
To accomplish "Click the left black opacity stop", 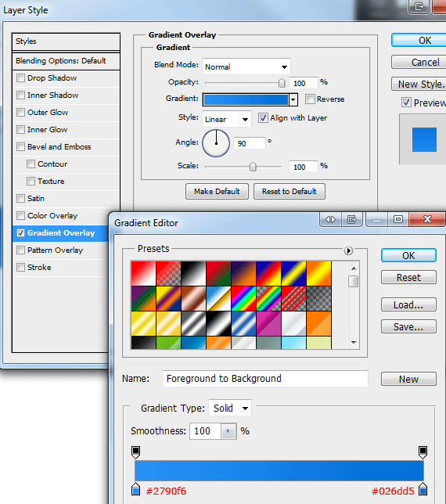I will point(136,452).
